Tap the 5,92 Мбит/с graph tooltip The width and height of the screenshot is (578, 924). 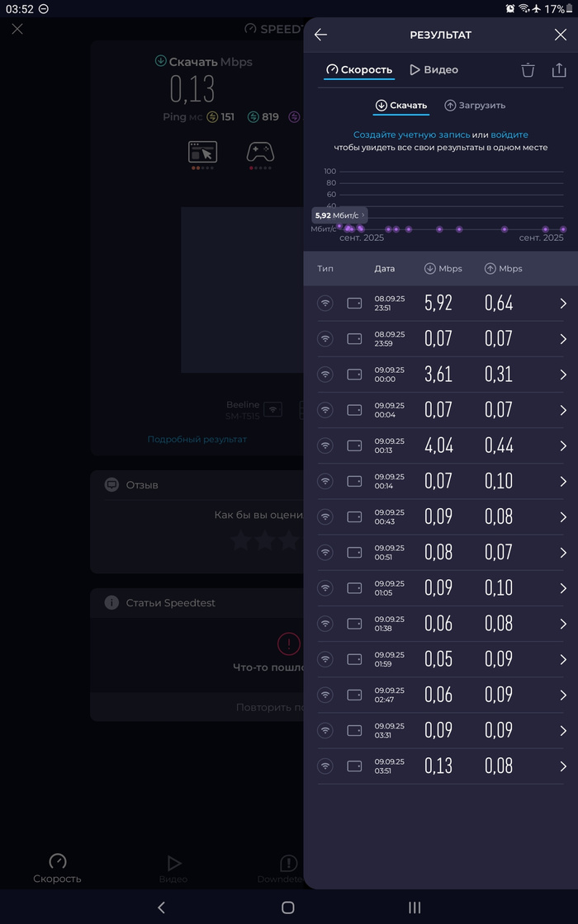click(339, 215)
